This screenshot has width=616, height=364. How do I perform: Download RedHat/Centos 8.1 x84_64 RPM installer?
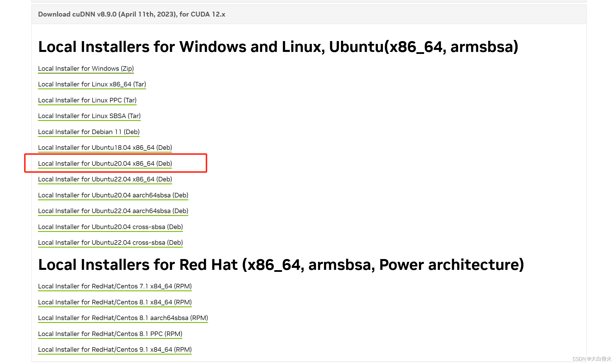point(115,302)
